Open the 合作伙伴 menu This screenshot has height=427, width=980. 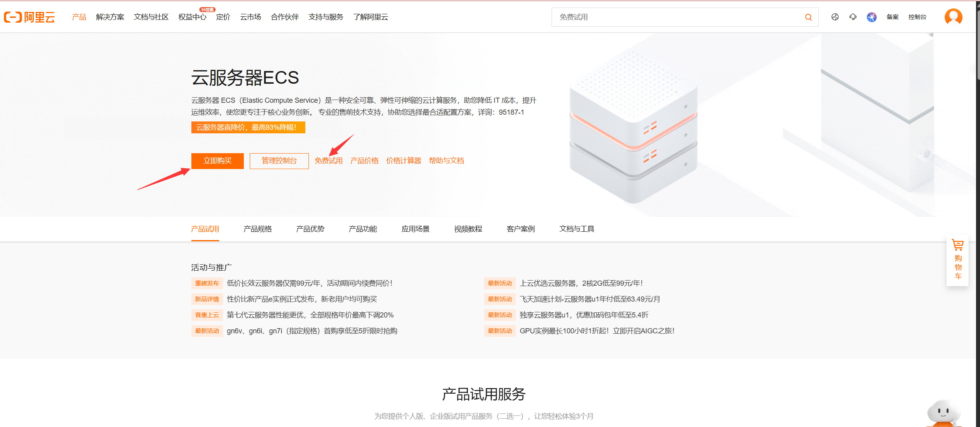[x=285, y=17]
